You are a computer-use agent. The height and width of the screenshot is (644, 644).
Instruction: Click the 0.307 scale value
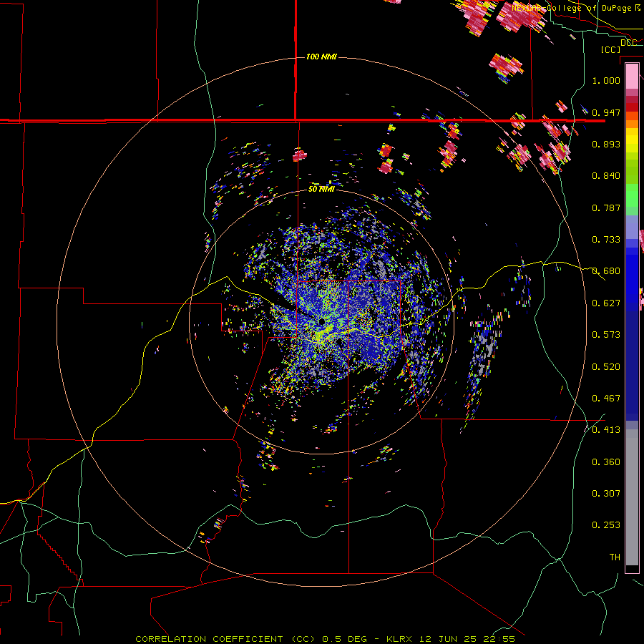(x=606, y=493)
